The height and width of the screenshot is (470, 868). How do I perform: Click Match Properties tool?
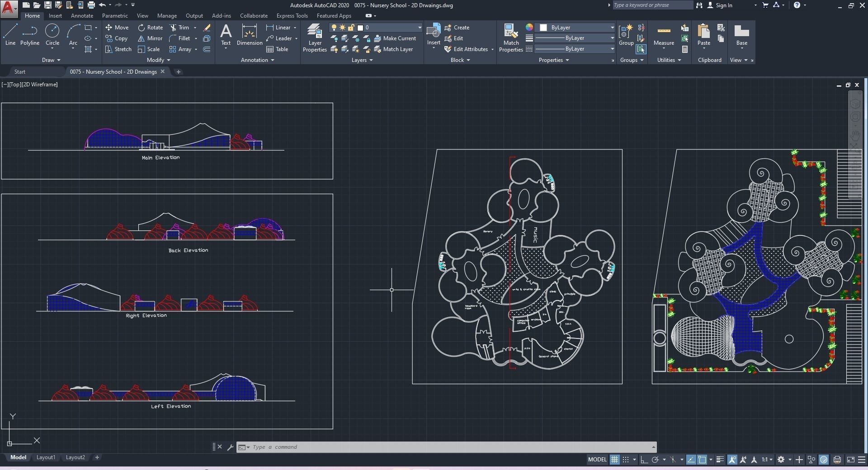coord(511,38)
